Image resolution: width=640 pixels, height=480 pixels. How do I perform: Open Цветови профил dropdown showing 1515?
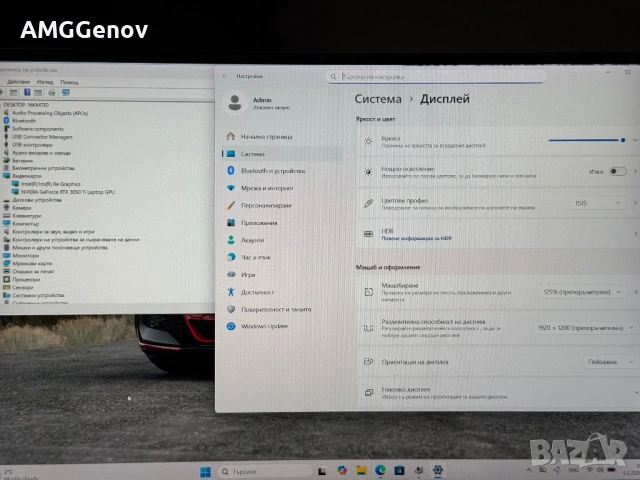click(598, 203)
